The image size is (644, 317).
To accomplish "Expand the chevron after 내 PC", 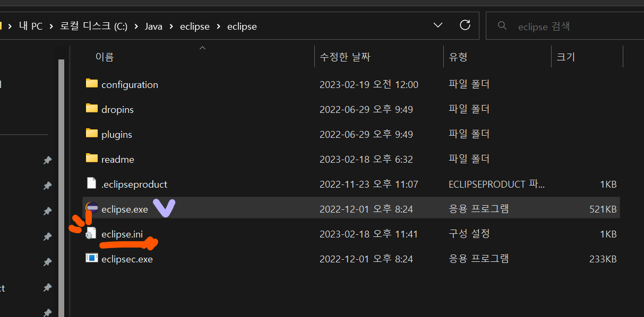I will (x=52, y=26).
